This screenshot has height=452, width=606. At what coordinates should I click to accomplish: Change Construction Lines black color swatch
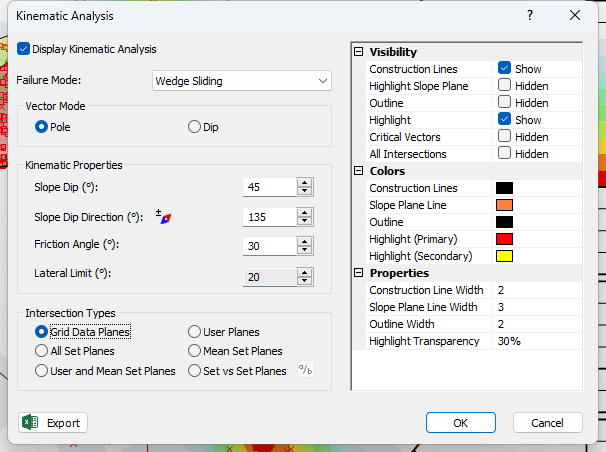[504, 188]
